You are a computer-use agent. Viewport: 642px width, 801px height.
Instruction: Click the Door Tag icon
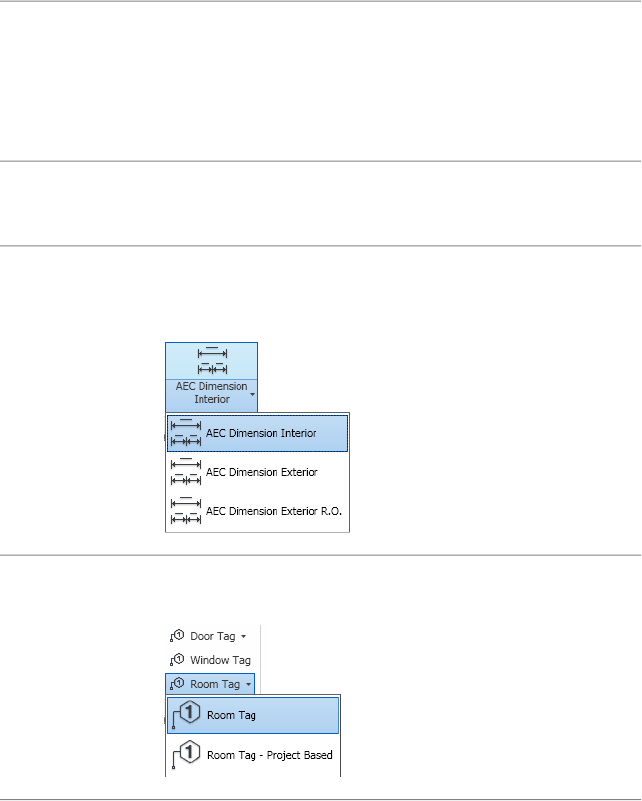178,635
